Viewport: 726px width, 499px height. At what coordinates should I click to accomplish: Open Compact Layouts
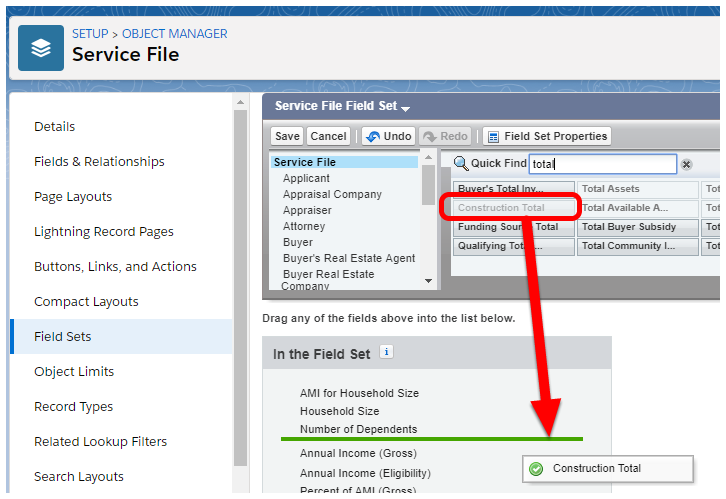pyautogui.click(x=86, y=301)
